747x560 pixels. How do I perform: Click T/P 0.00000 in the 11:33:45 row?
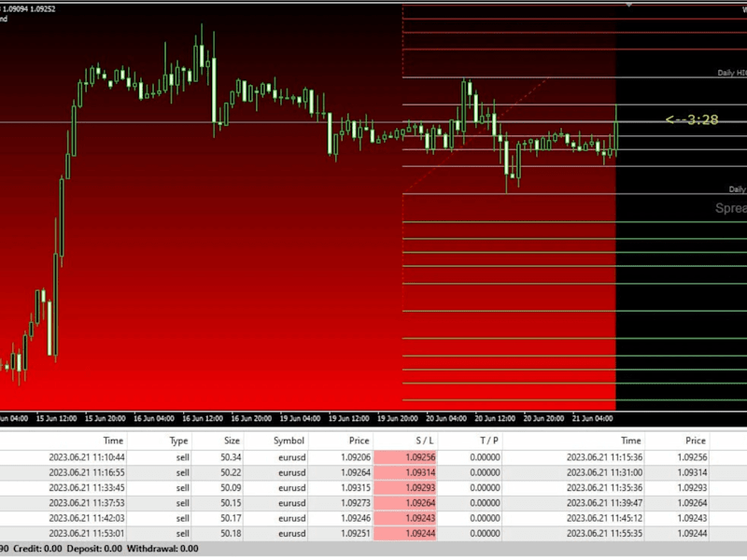485,488
